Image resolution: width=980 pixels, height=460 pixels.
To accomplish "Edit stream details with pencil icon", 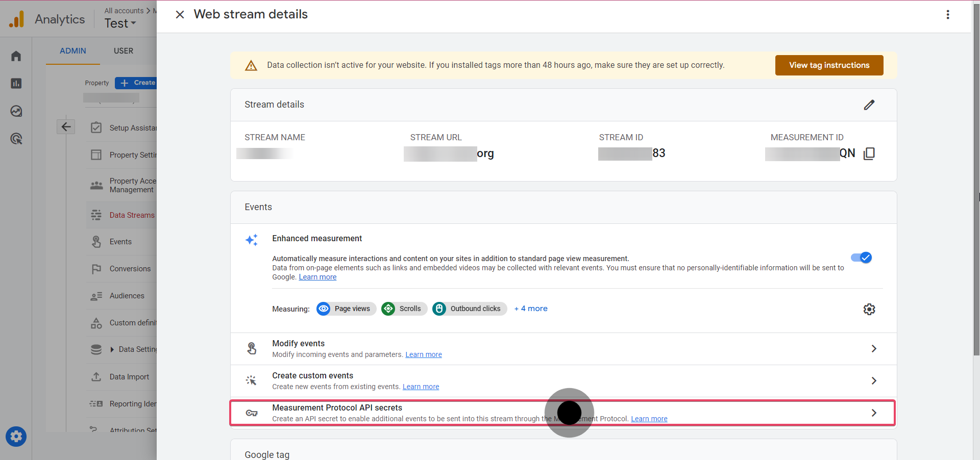I will (x=869, y=105).
